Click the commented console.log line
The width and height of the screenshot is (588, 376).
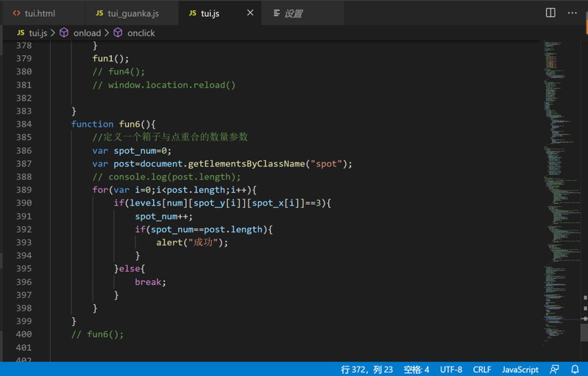tap(166, 177)
